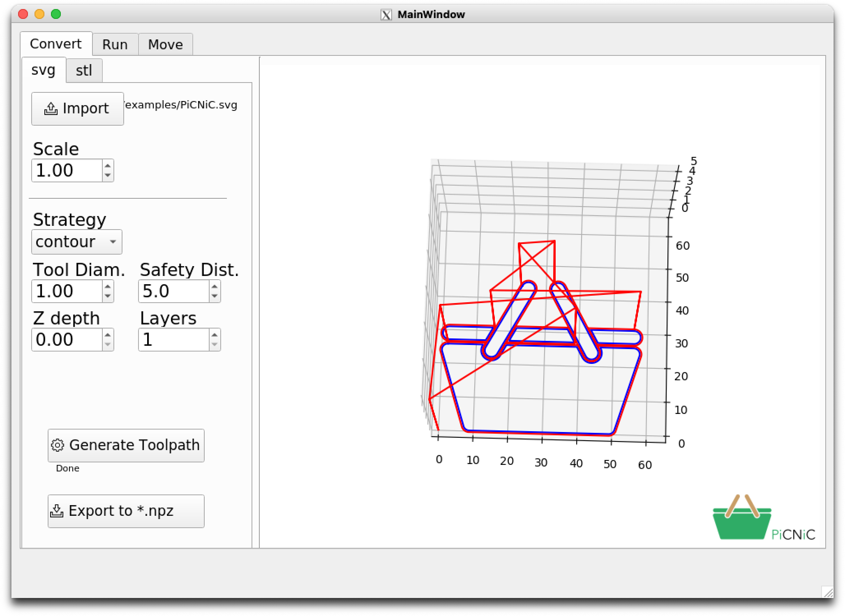Open the Strategy contour dropdown
845x616 pixels.
tap(77, 242)
